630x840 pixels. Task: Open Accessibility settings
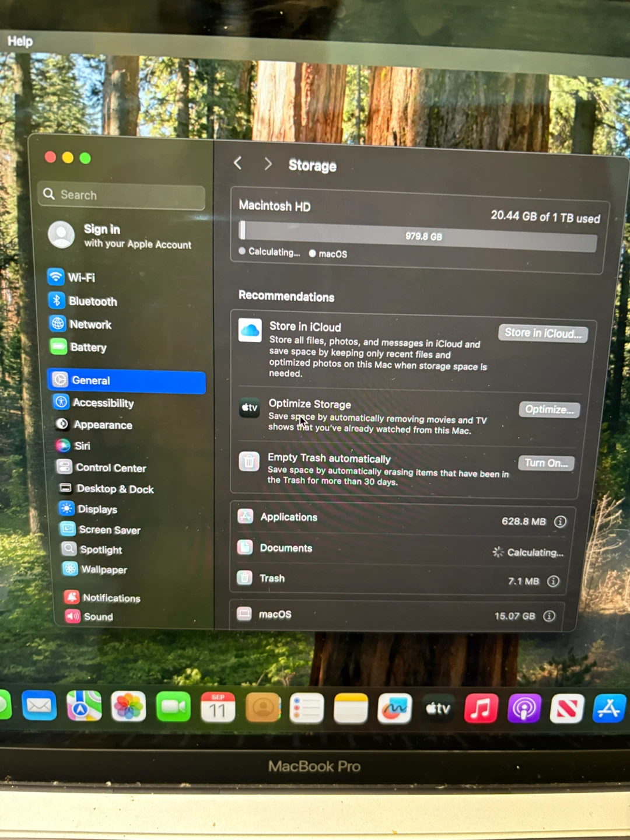tap(93, 402)
